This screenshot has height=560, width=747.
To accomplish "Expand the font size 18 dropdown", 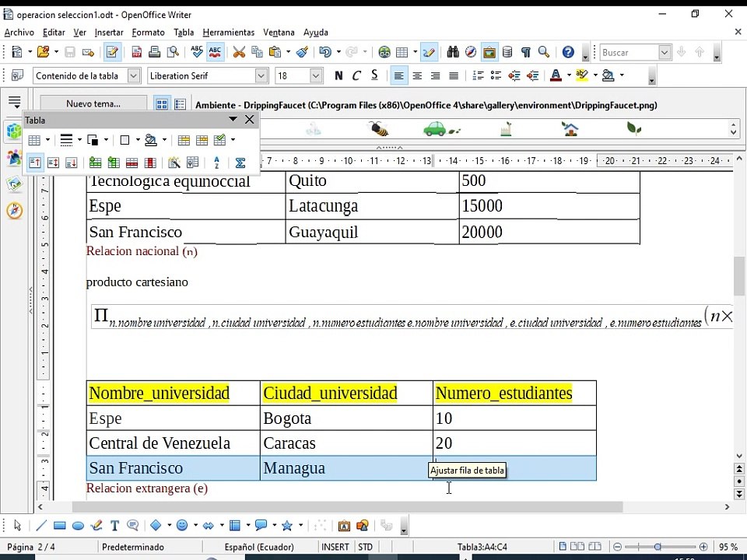I will pyautogui.click(x=315, y=75).
